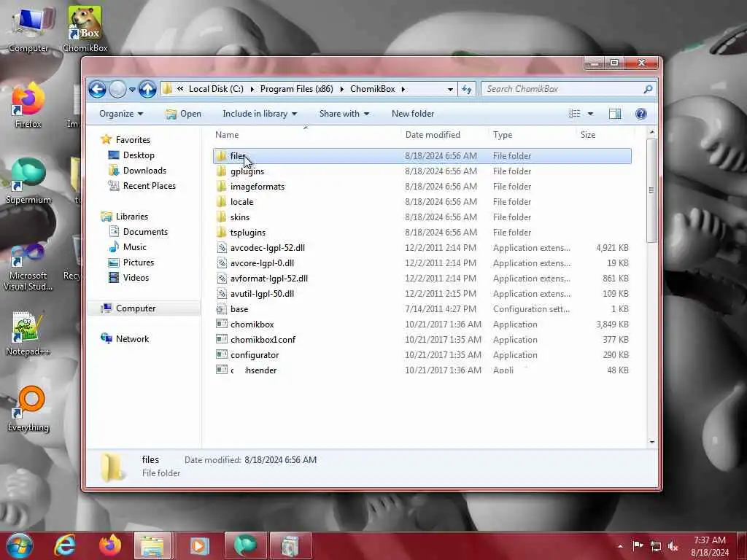
Task: Expand the ChomikBox breadcrumb arrow
Action: point(403,89)
